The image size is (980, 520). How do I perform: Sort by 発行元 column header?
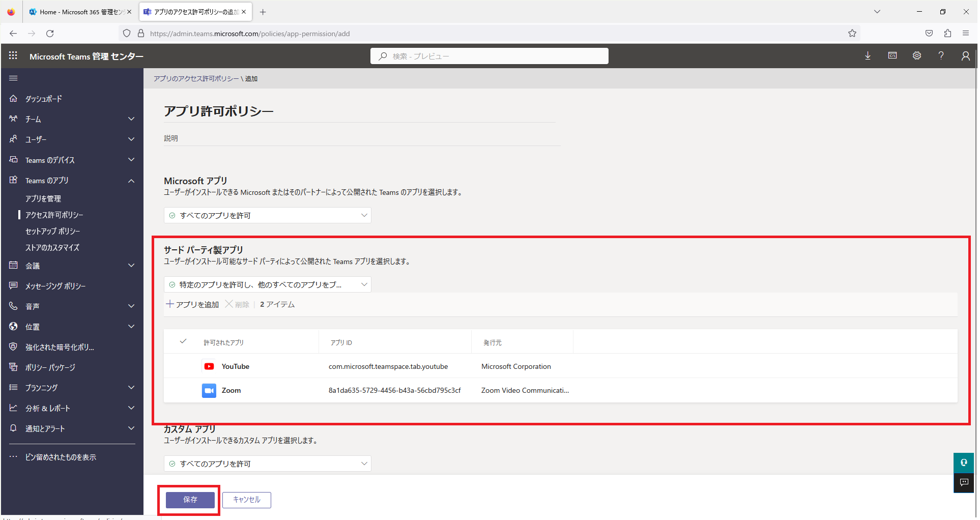[x=493, y=342]
